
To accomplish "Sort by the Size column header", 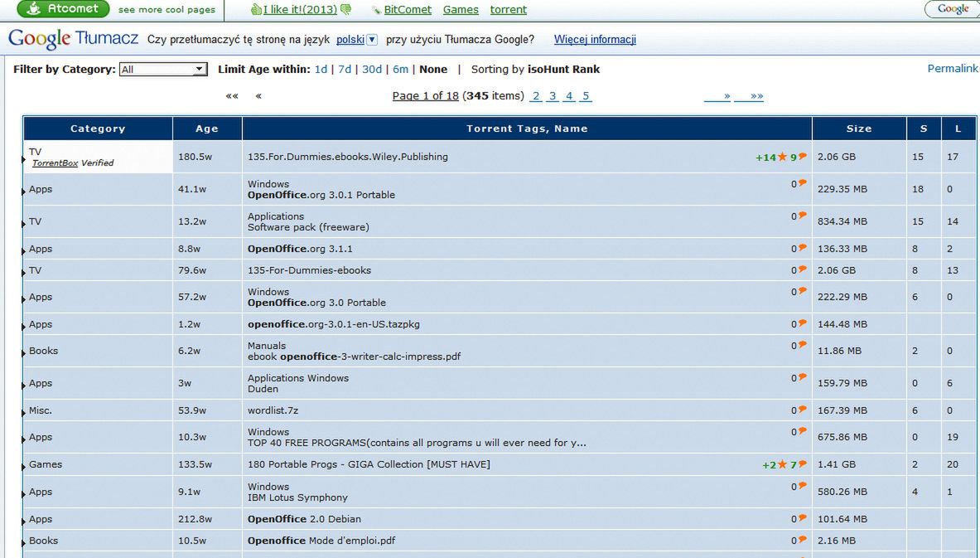I will pyautogui.click(x=859, y=129).
